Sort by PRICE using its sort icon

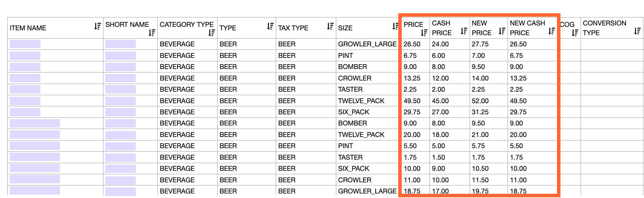tap(424, 33)
